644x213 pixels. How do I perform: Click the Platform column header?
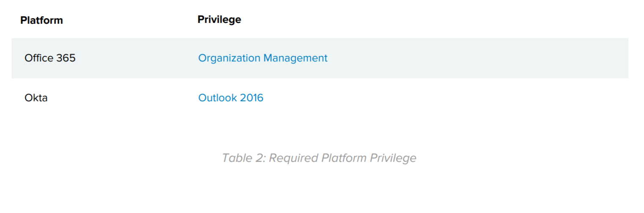(x=41, y=20)
